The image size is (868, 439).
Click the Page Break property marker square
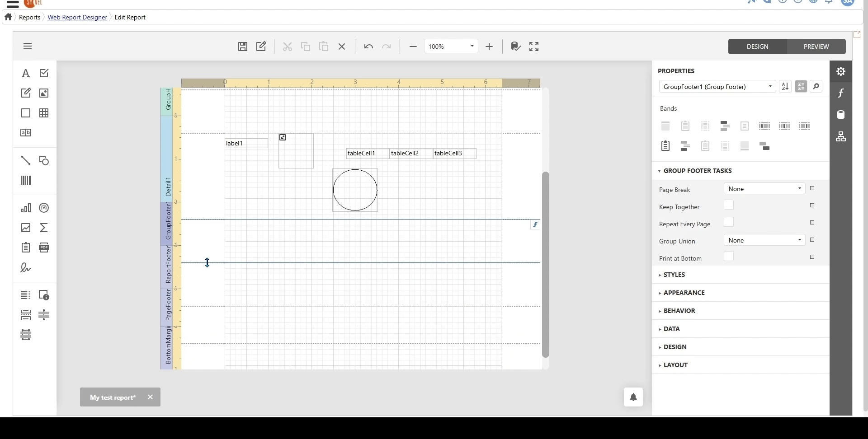(812, 188)
